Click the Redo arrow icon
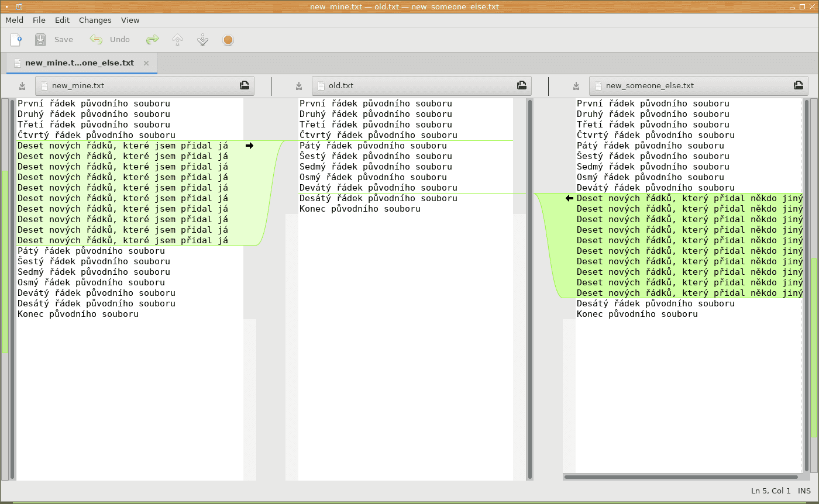 [153, 40]
